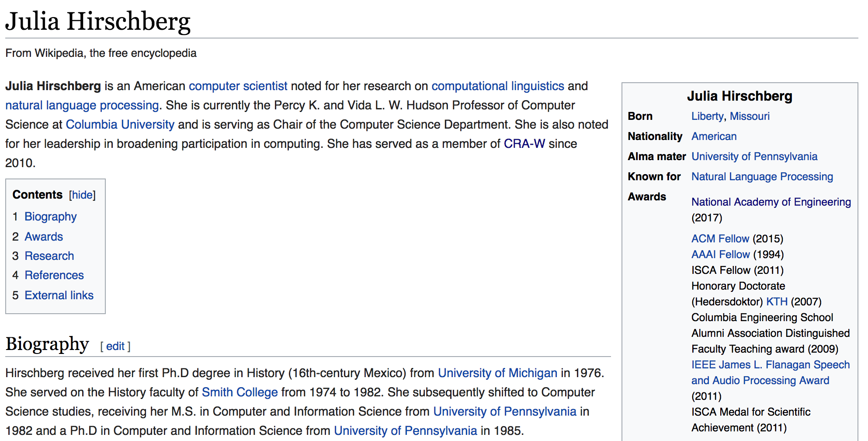
Task: Open the computer scientist link
Action: [238, 86]
